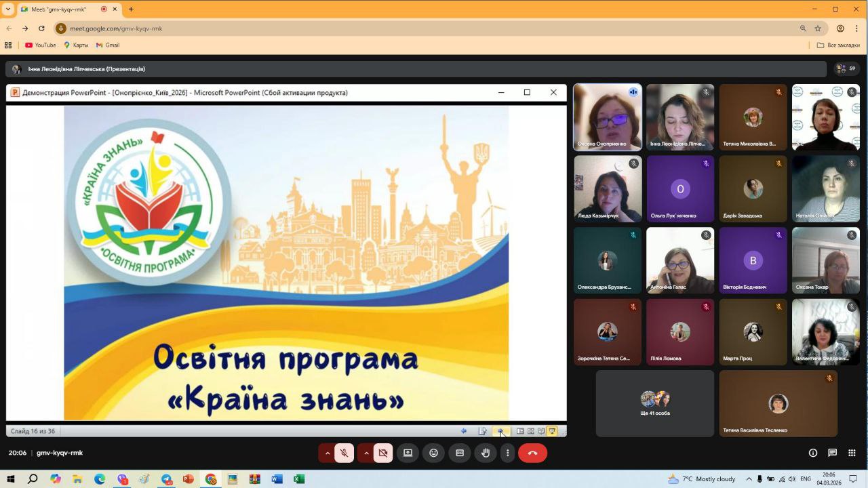868x488 pixels.
Task: Turn on the camera in Meet
Action: point(383,453)
